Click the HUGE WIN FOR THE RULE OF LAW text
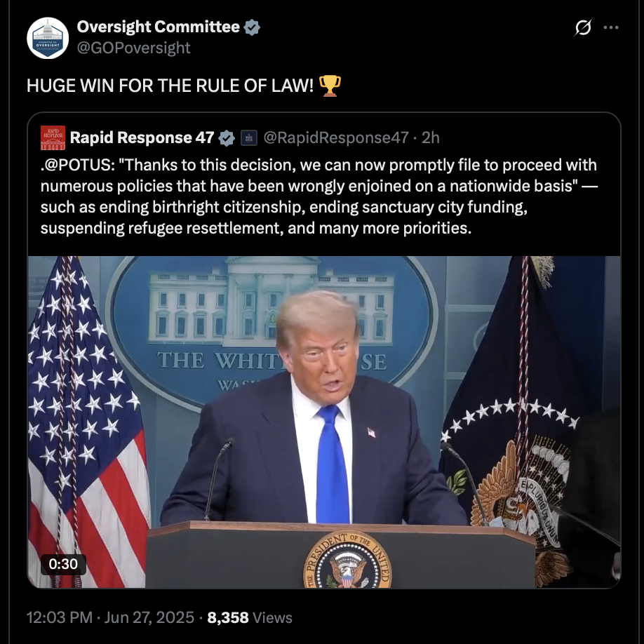Image resolution: width=644 pixels, height=644 pixels. coord(170,86)
